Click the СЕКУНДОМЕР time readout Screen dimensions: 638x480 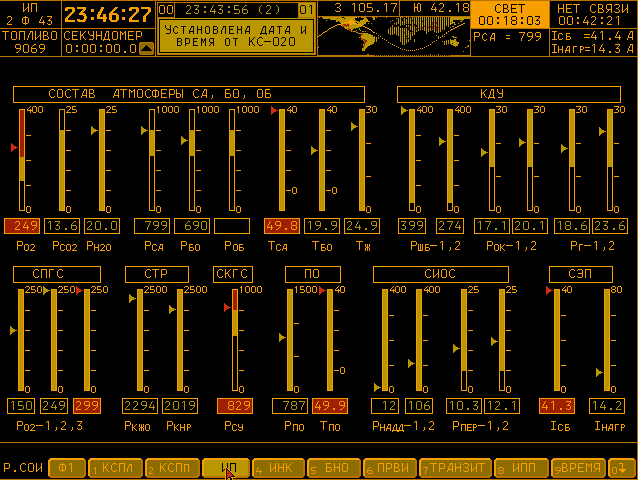[101, 48]
